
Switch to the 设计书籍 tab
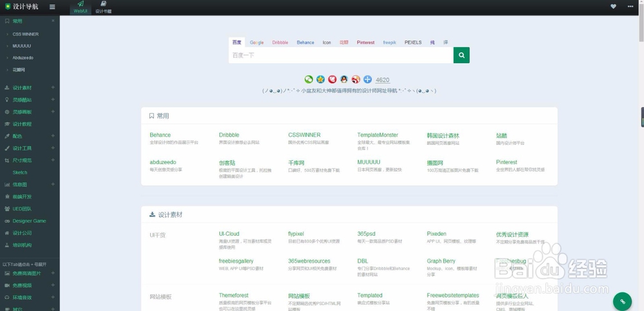coord(104,7)
